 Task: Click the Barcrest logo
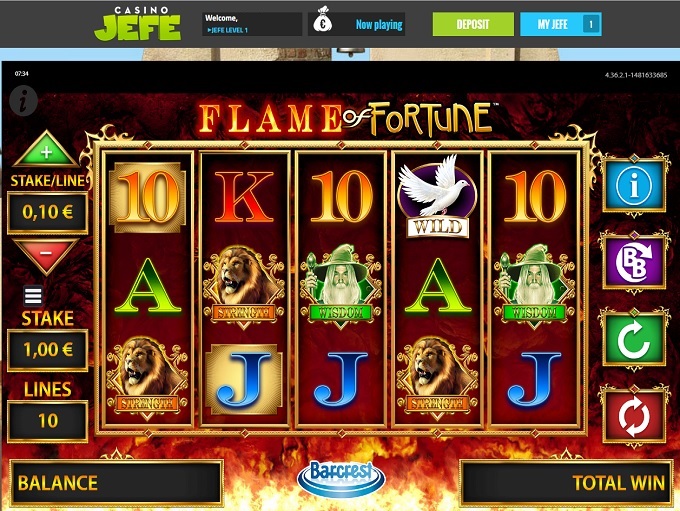point(341,478)
